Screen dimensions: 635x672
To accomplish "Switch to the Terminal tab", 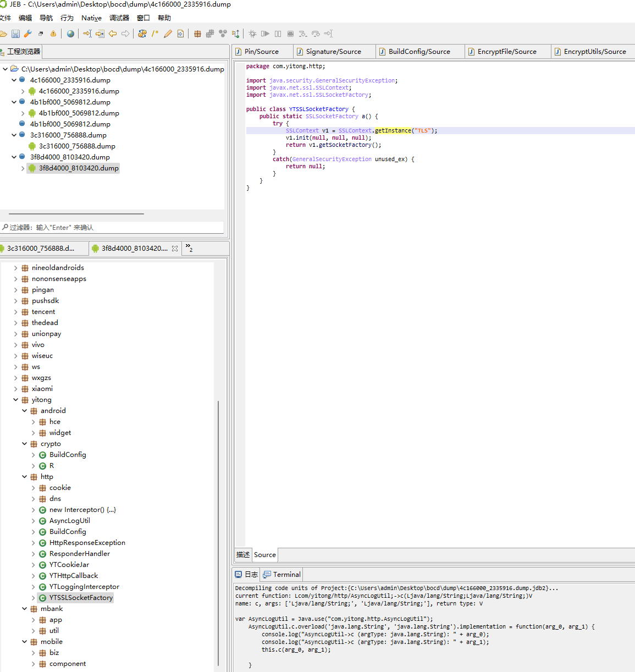I will pos(282,575).
